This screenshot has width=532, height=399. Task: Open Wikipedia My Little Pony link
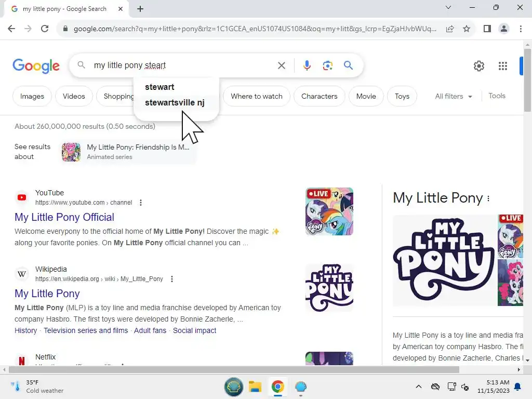click(47, 294)
